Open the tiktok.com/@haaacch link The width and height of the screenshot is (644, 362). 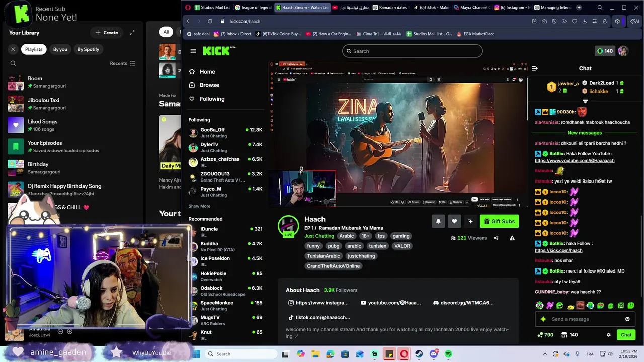click(x=319, y=317)
